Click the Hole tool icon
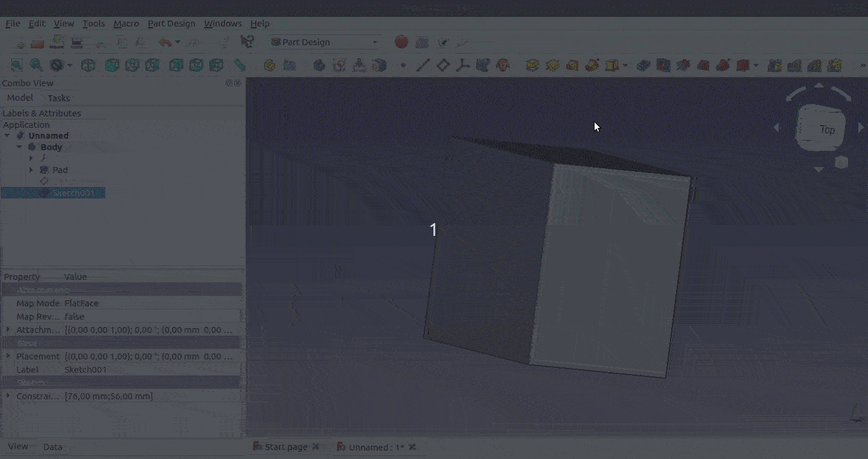Viewport: 868px width, 459px height. click(663, 65)
